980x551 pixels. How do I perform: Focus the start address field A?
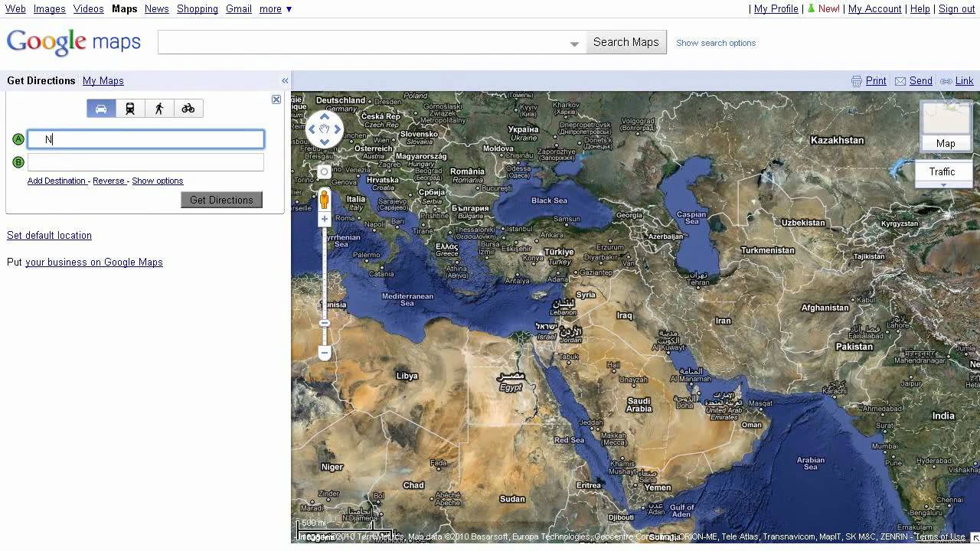coord(146,139)
